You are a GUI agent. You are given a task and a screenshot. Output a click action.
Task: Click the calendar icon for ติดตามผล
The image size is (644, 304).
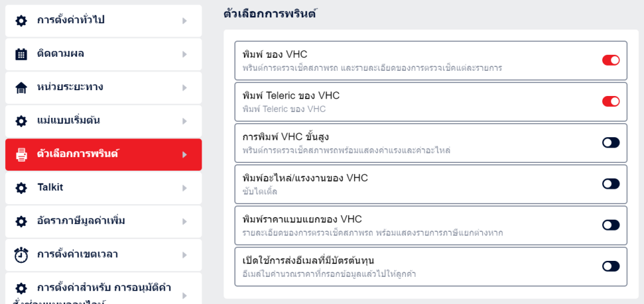21,54
